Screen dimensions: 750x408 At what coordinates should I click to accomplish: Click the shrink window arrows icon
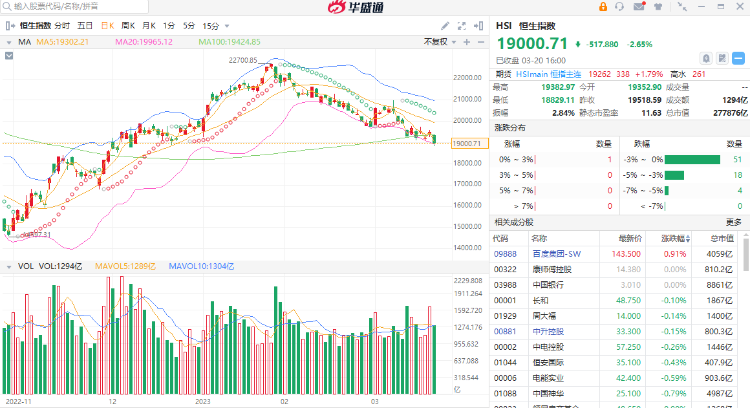point(682,8)
